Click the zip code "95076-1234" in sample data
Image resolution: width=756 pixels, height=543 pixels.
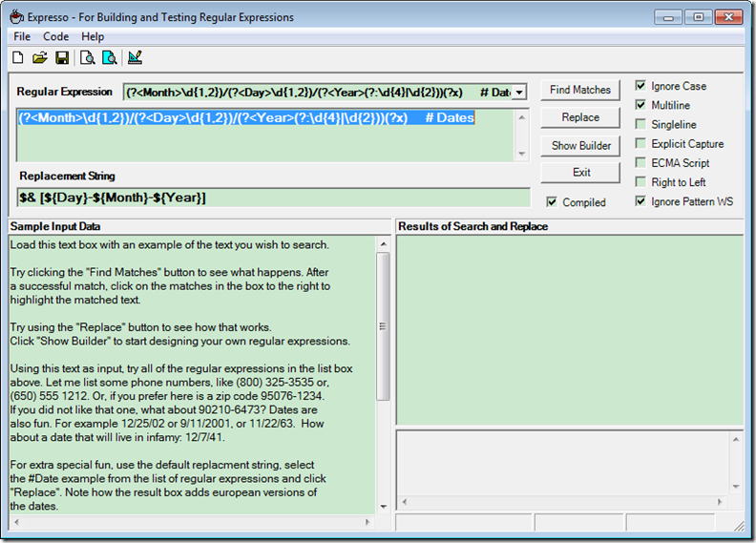click(x=291, y=396)
